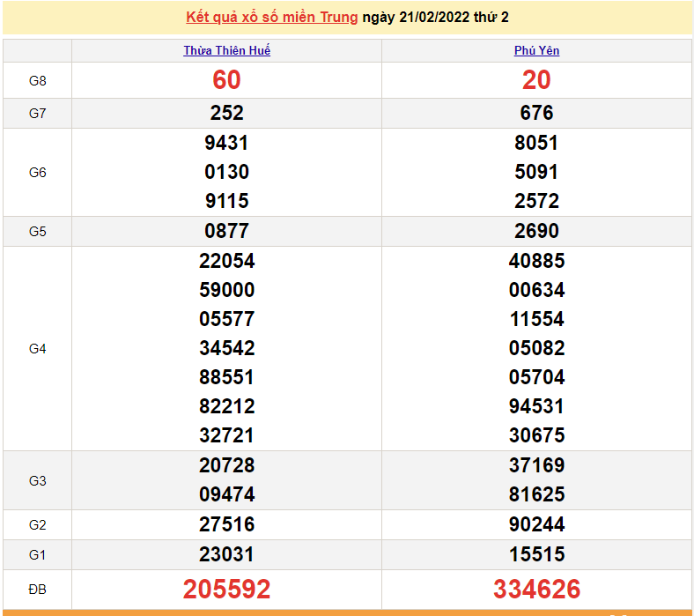Select the G3 number 20728
This screenshot has height=616, width=694.
click(x=226, y=465)
